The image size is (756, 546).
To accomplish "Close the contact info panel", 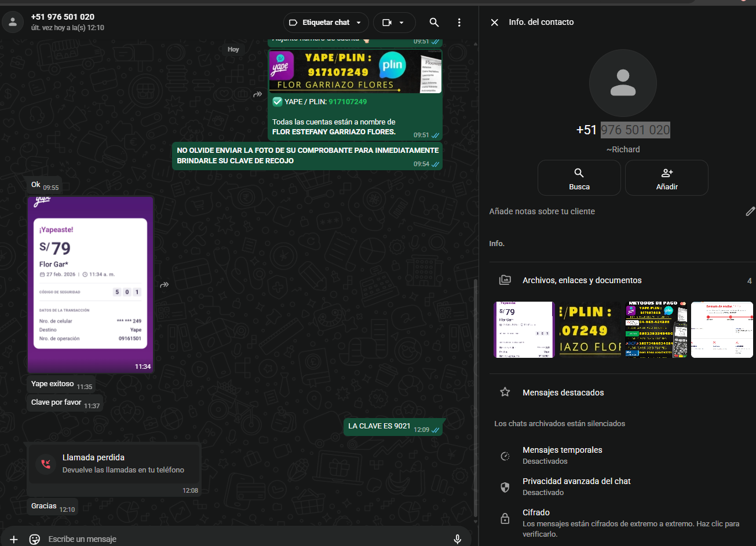I will coord(494,22).
